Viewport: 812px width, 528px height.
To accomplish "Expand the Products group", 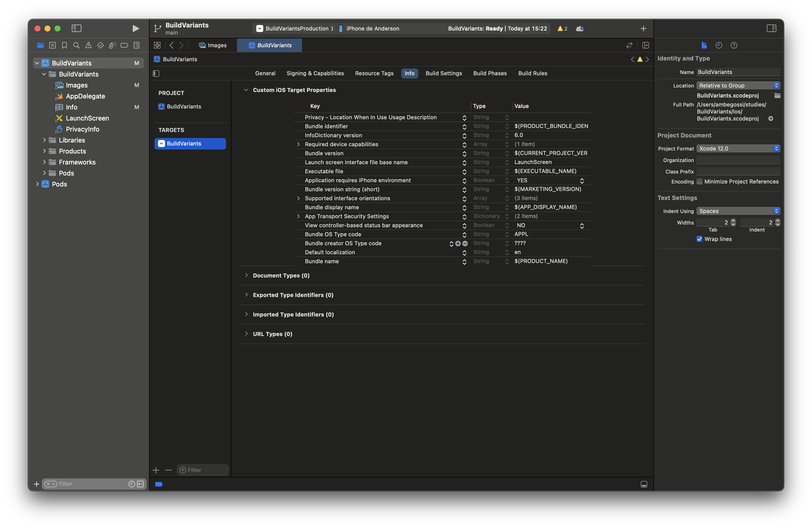I will tap(44, 151).
